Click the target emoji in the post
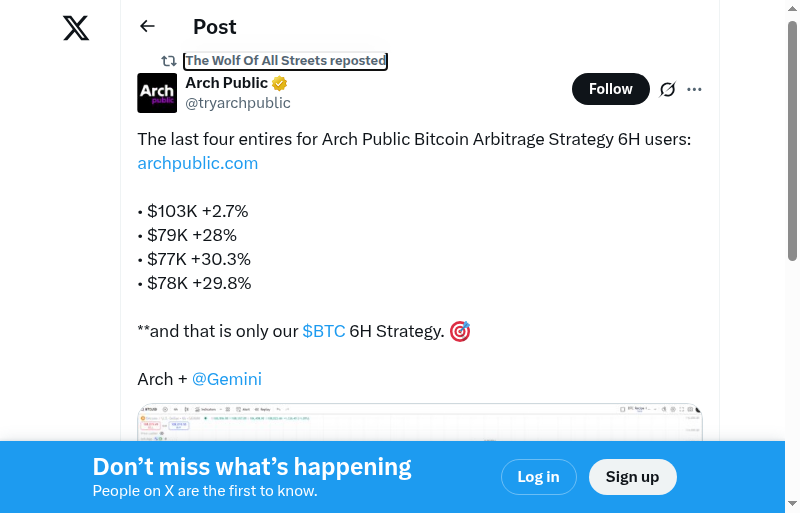800x513 pixels. [460, 331]
